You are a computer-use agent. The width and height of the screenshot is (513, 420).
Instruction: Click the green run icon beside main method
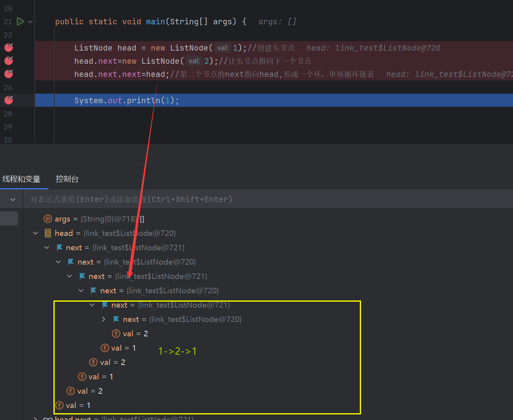tap(20, 22)
